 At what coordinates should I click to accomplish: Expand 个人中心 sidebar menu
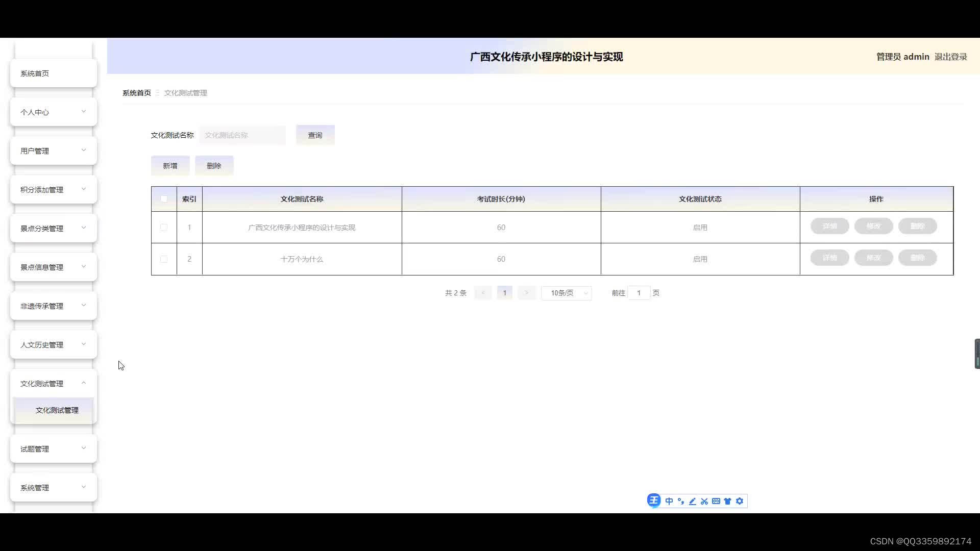pos(54,112)
